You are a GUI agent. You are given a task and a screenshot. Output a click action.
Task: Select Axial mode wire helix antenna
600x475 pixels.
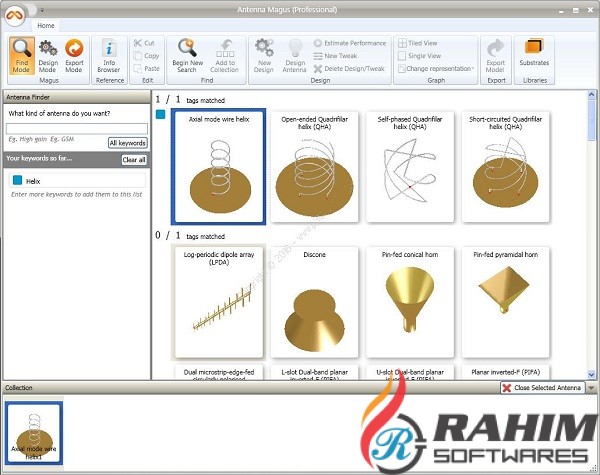(x=218, y=166)
